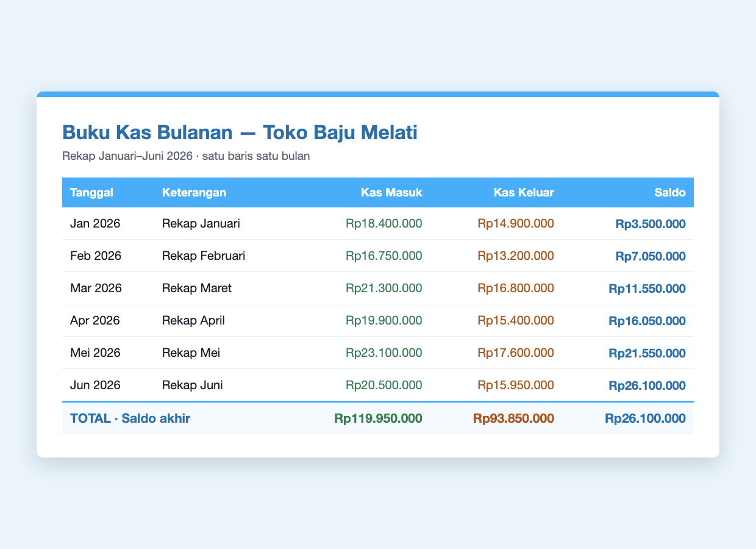Select the 'Feb 2026' date cell

pyautogui.click(x=96, y=256)
